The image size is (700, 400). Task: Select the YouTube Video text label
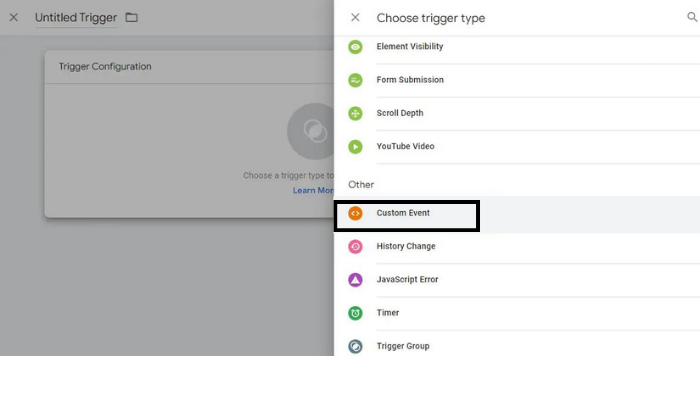pos(405,147)
